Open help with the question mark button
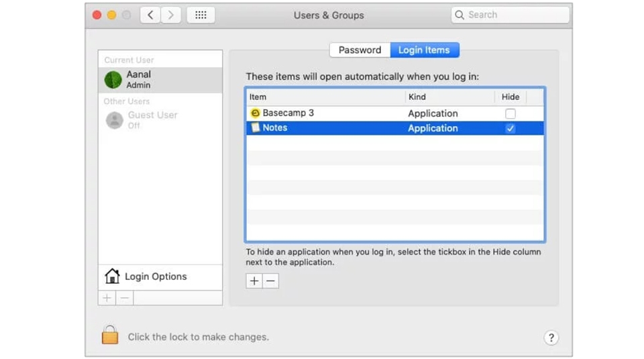The image size is (644, 359). (551, 338)
